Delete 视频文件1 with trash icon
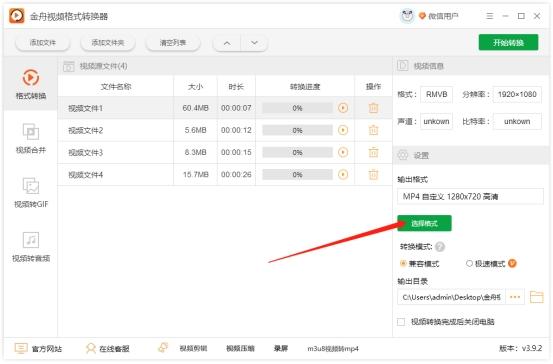553x364 pixels. (373, 108)
